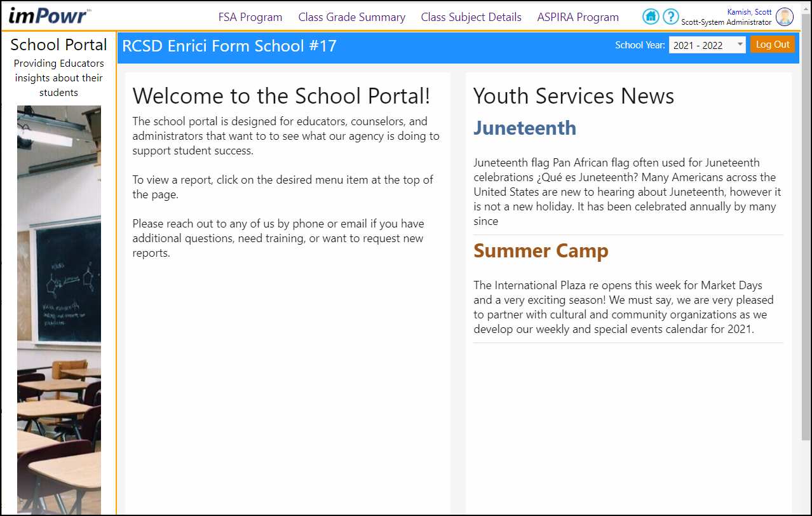Viewport: 812px width, 516px height.
Task: Open Class Grade Summary report
Action: coord(352,17)
